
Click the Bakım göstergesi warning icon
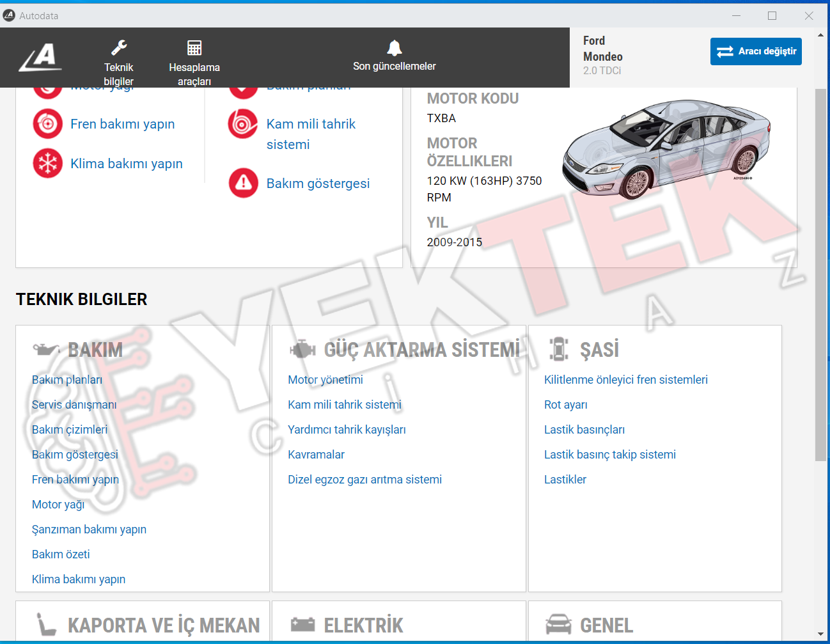coord(244,183)
